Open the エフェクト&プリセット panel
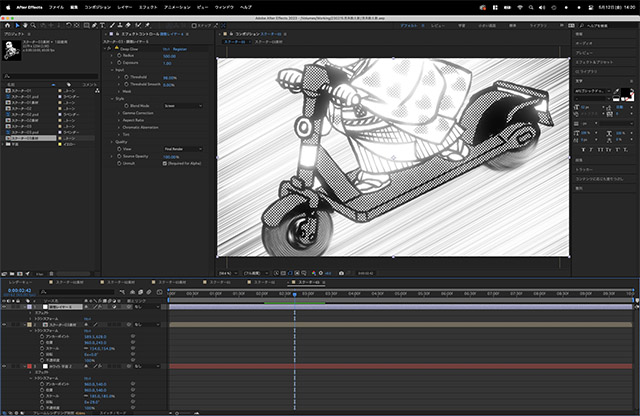 596,62
